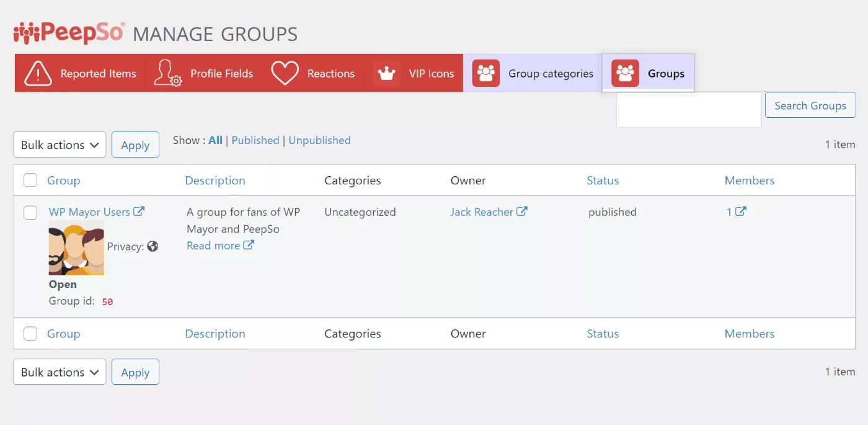Click external link icon beside Jack Reacher

tap(522, 212)
